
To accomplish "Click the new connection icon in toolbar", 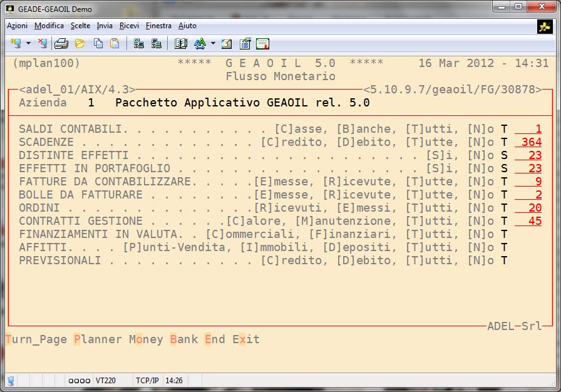I will 16,44.
